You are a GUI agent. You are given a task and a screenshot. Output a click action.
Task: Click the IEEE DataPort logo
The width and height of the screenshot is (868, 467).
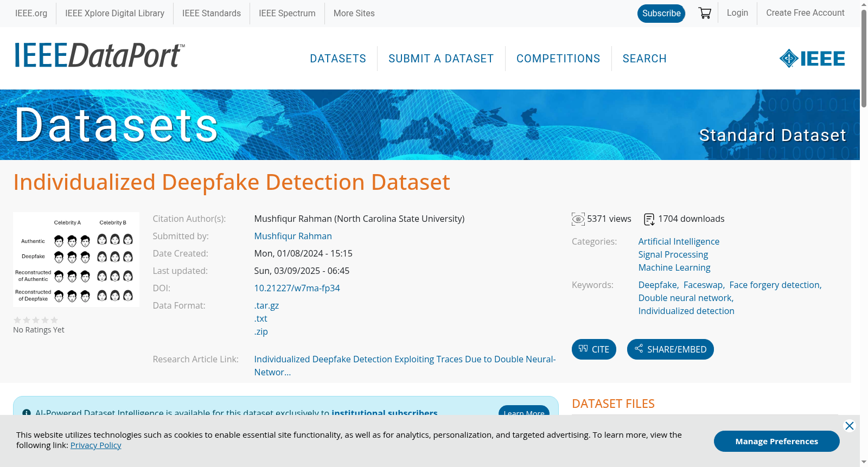coord(99,56)
